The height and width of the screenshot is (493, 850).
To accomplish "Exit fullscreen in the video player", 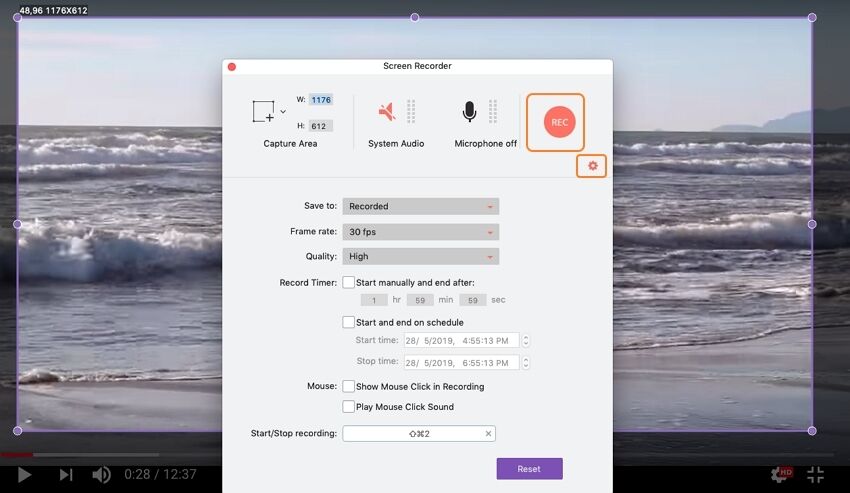I will [x=815, y=475].
